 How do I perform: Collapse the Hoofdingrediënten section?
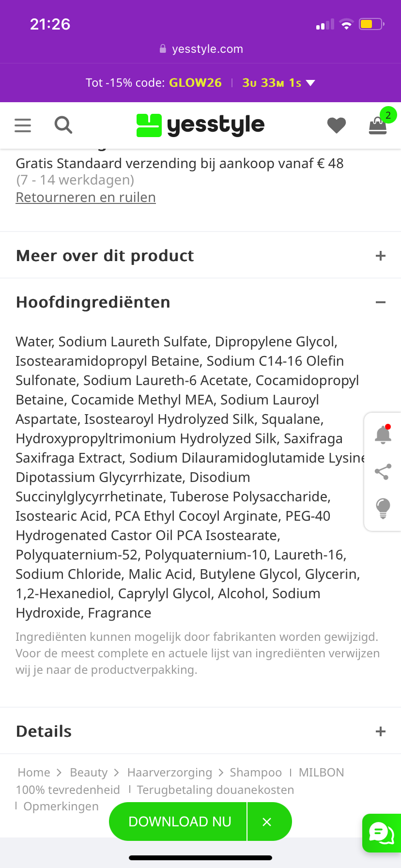381,302
